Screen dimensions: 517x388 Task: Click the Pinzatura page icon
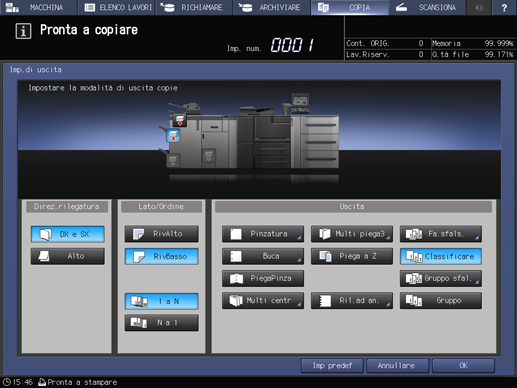point(236,234)
